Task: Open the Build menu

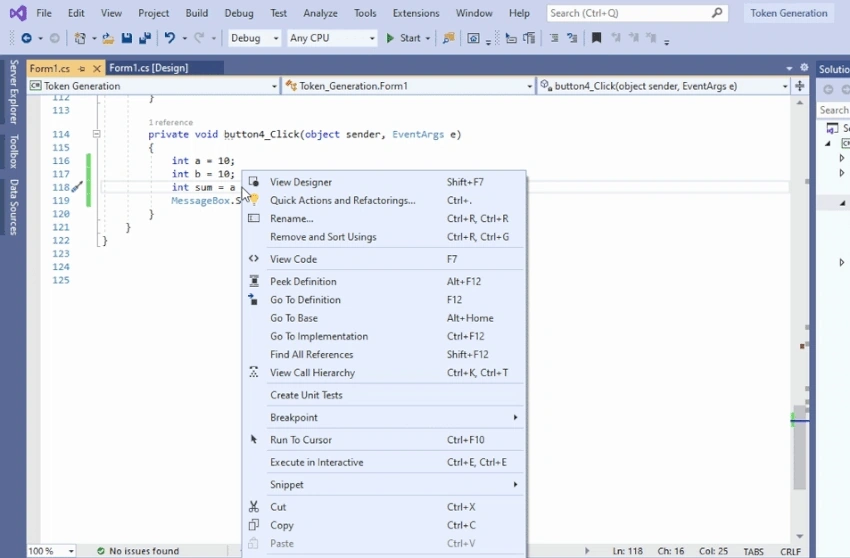Action: point(196,13)
